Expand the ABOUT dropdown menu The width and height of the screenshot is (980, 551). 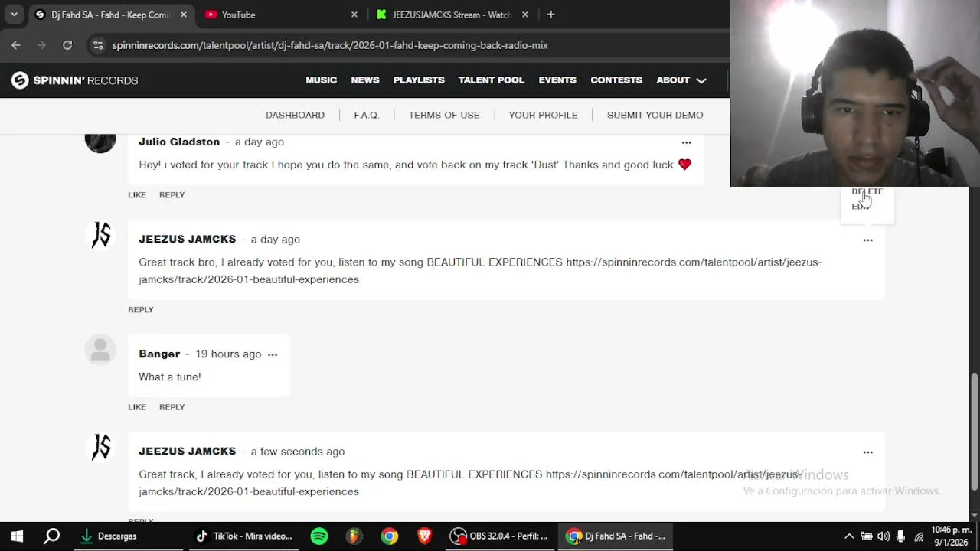click(681, 80)
